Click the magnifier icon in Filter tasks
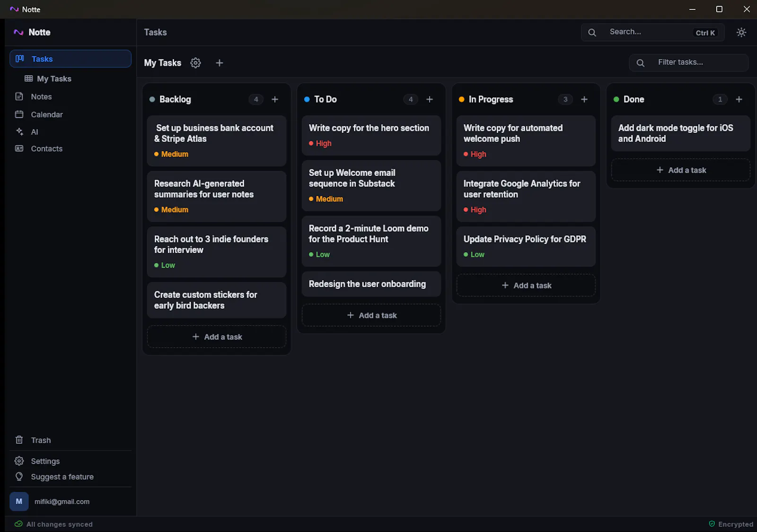This screenshot has height=532, width=757. [x=641, y=63]
